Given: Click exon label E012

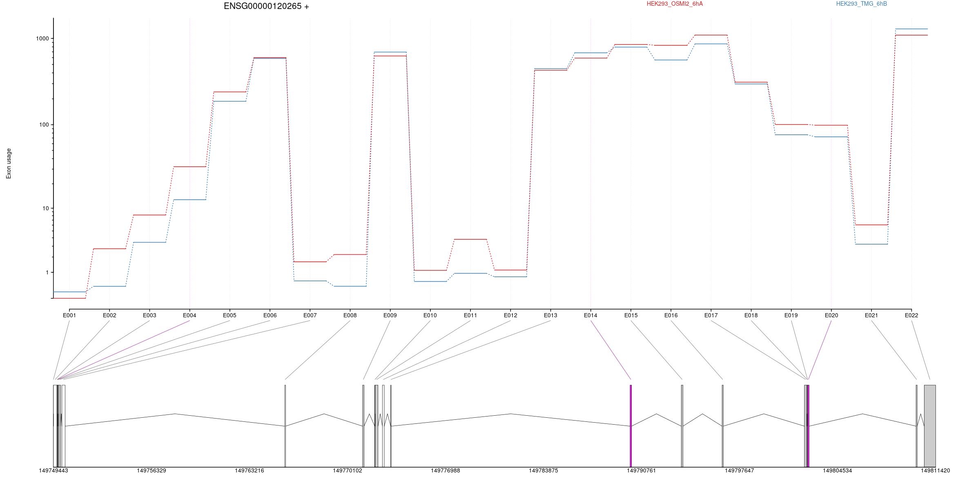Looking at the screenshot, I should coord(510,315).
